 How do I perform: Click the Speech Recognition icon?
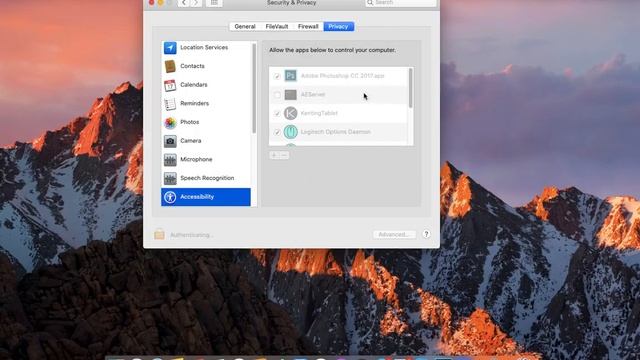point(170,178)
